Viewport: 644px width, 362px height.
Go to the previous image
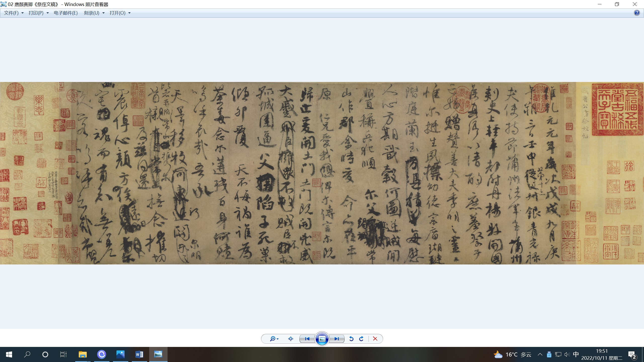pos(307,339)
